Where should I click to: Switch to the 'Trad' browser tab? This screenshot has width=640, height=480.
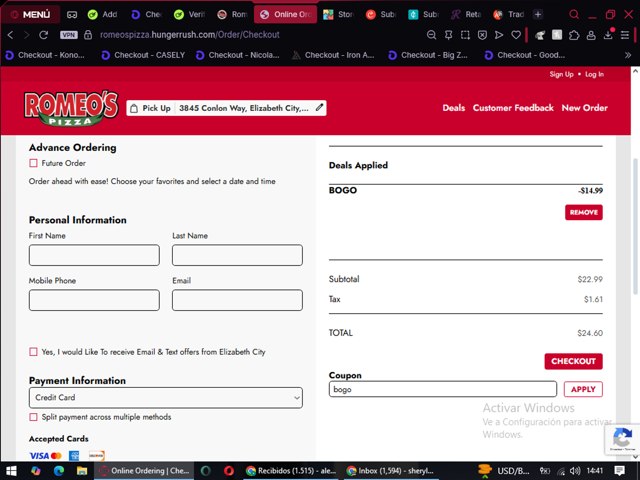(509, 15)
